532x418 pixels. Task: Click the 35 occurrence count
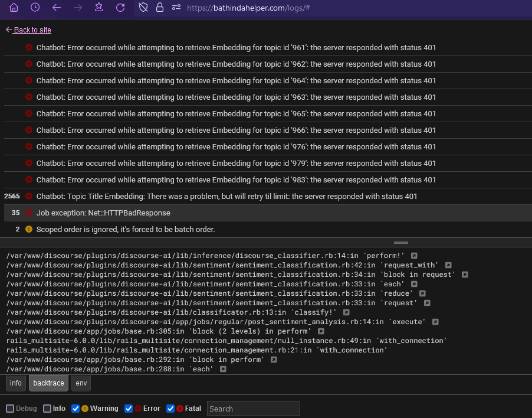coord(15,213)
